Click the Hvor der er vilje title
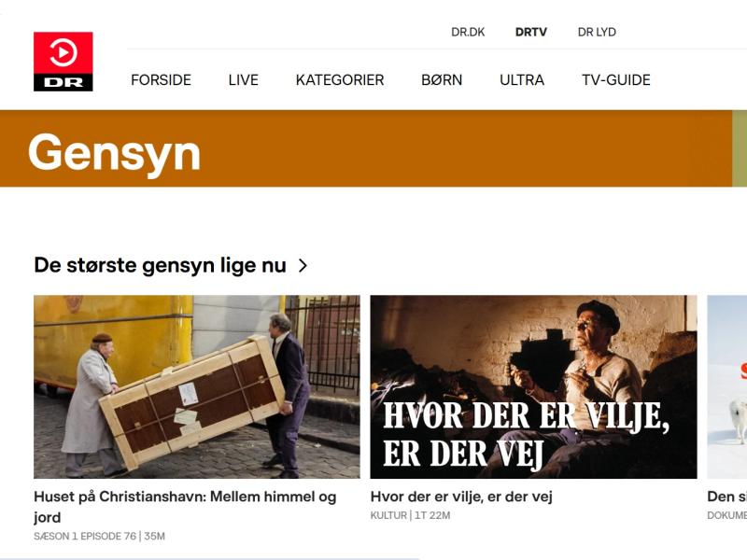The image size is (747, 560). (461, 497)
